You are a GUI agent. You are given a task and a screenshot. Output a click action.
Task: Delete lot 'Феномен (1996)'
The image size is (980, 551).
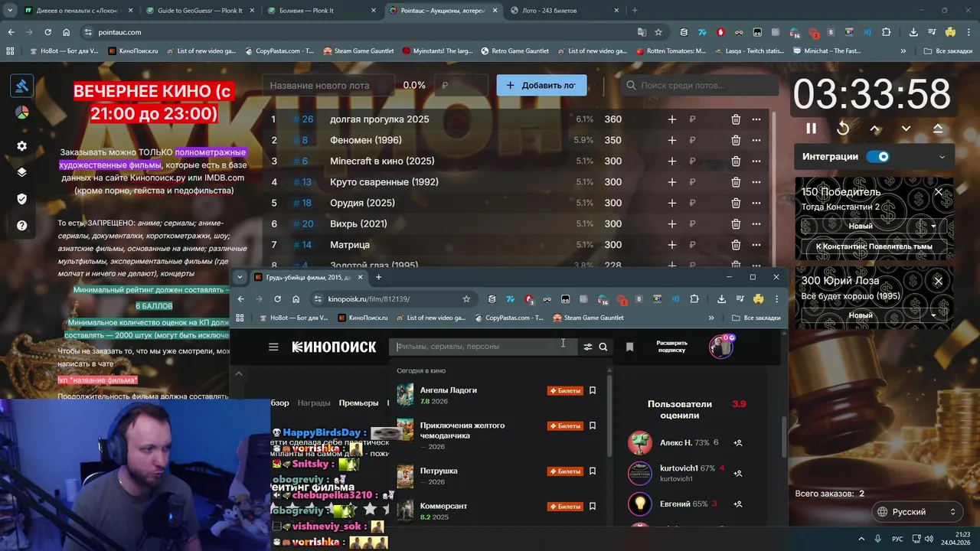coord(736,140)
